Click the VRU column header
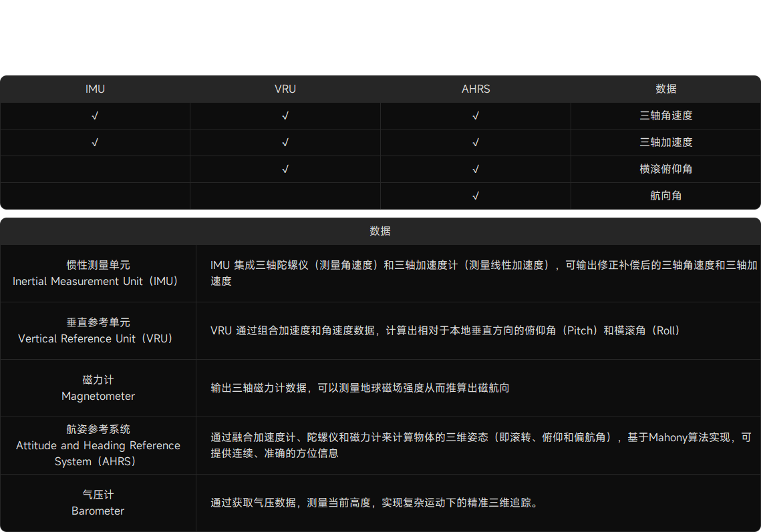The image size is (761, 532). (285, 89)
